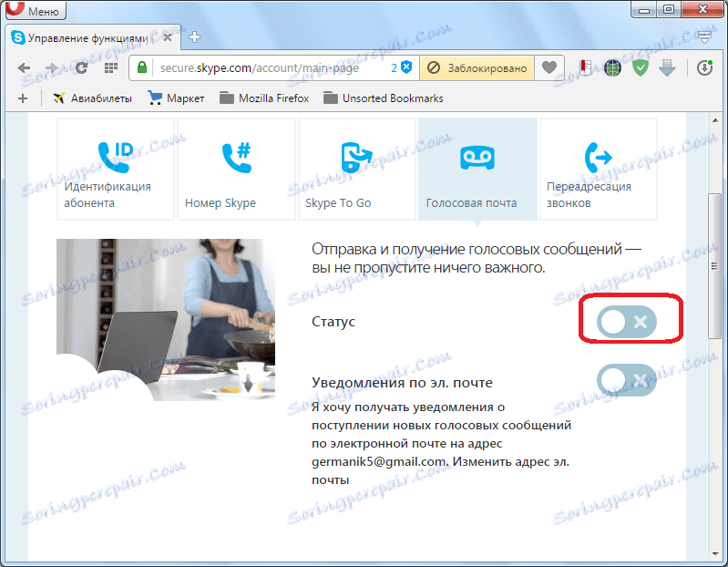Click the Заблокировано popup notice
Screen dimensions: 728x567
[477, 68]
